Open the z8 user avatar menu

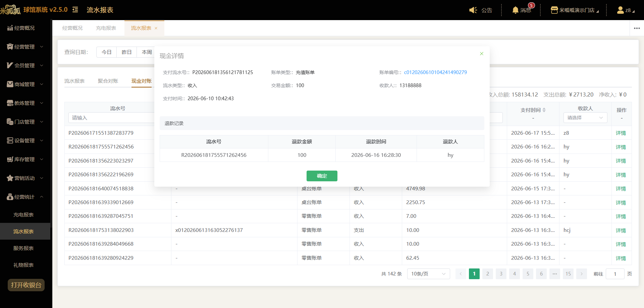(x=620, y=10)
